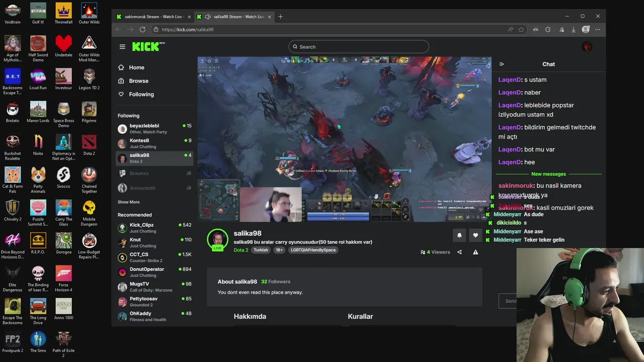
Task: Open Dota 2 desktop shortcut
Action: pos(89,144)
